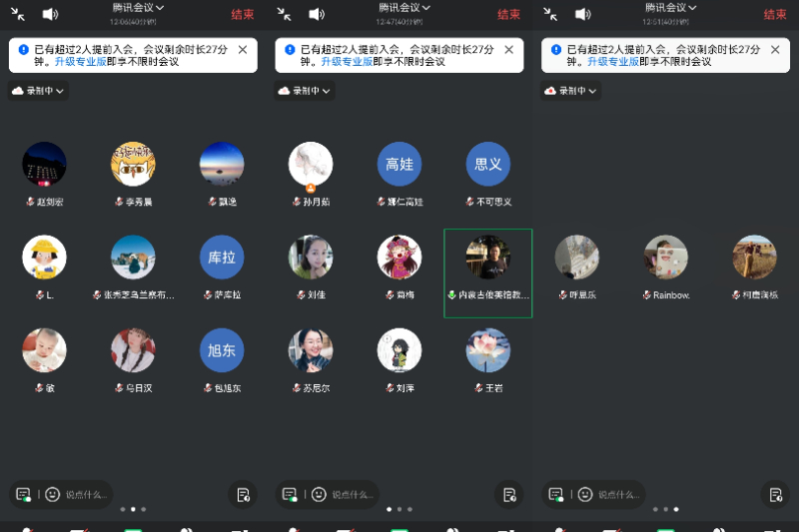799x532 pixels.
Task: Select the braided girl avatar of 乌日汉
Action: (133, 350)
